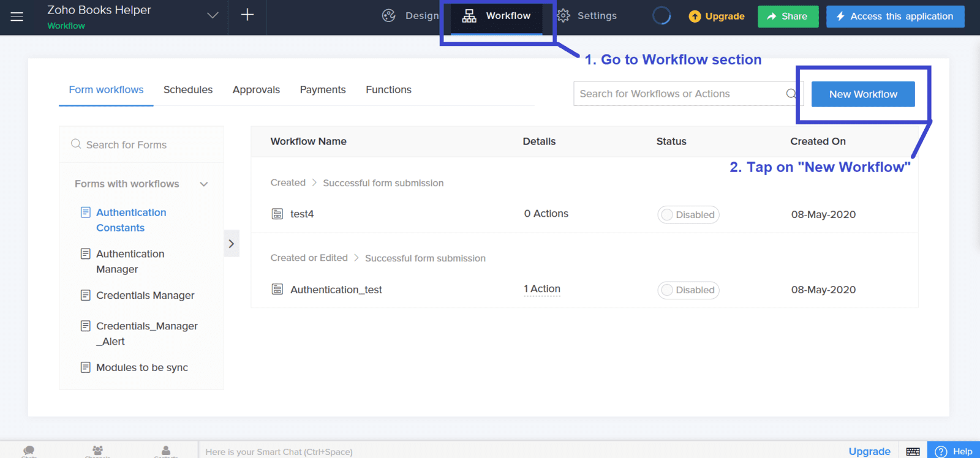Open the Workflow tab in top bar
Viewport: 980px width, 458px height.
(x=497, y=16)
